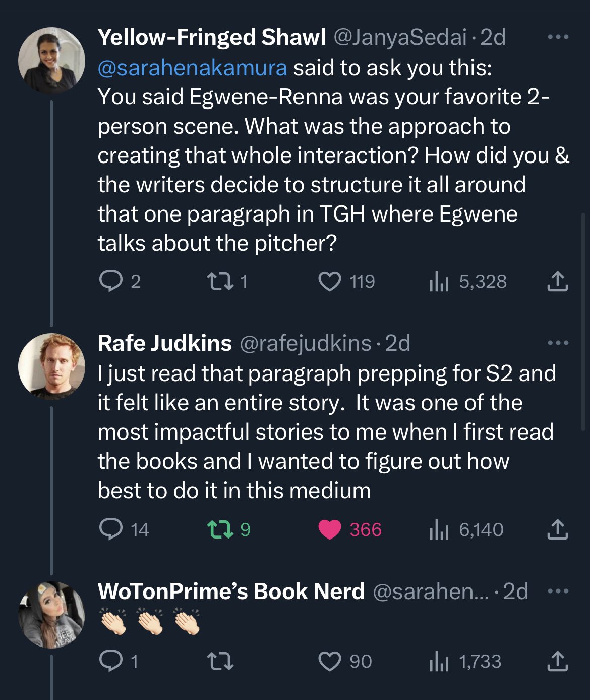Open reply icon on Rafe Judkins tweet

click(x=110, y=529)
